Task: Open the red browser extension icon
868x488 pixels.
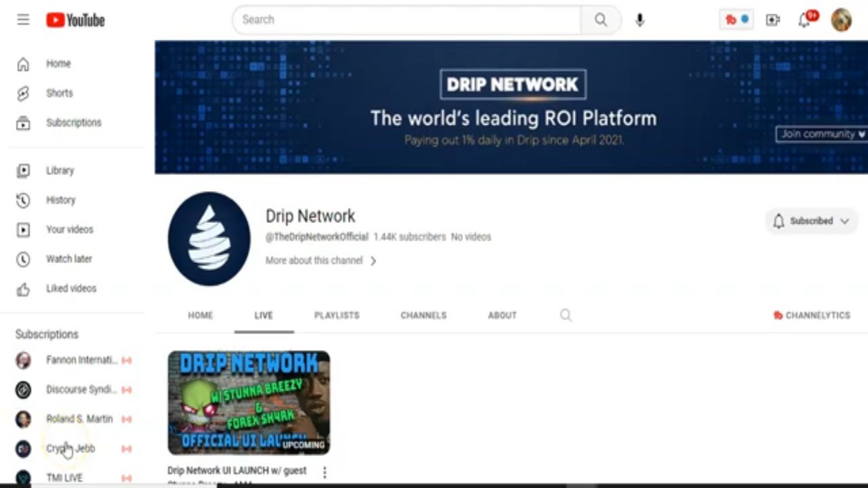Action: [736, 20]
